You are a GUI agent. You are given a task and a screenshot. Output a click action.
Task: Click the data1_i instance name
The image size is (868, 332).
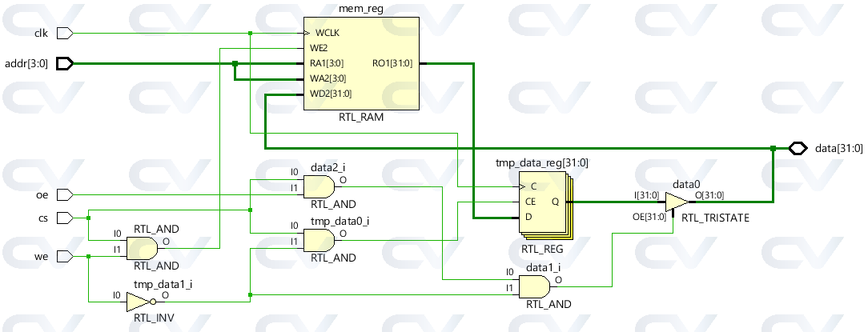coord(544,267)
